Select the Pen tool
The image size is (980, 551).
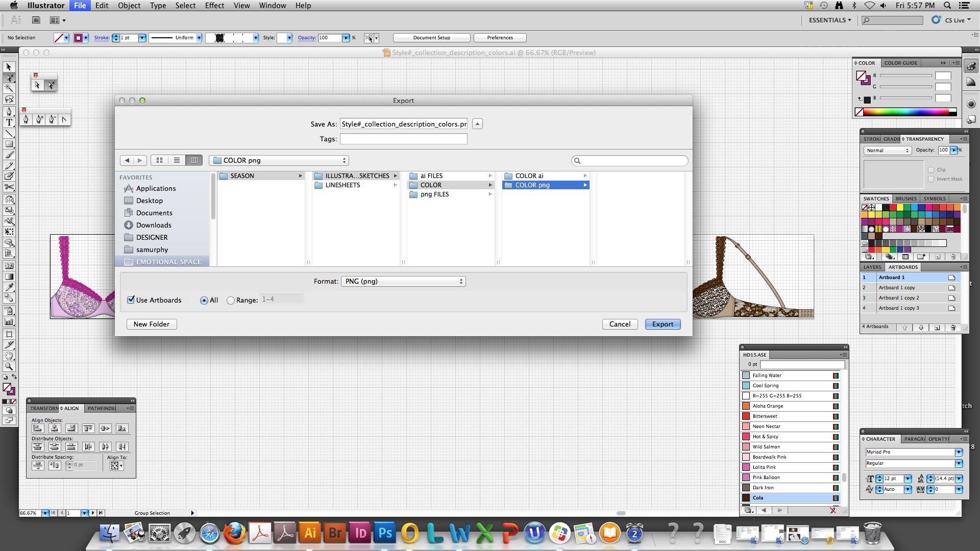tap(9, 111)
